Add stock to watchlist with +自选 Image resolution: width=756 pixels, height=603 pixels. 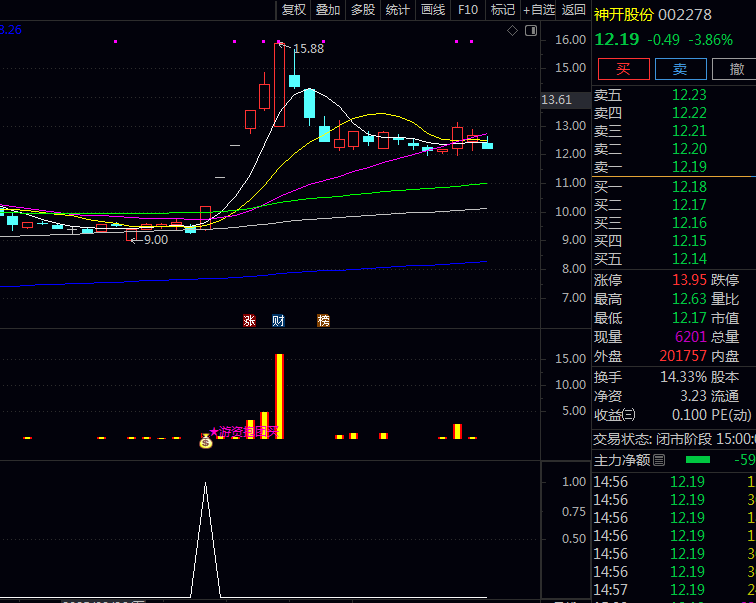coord(538,10)
